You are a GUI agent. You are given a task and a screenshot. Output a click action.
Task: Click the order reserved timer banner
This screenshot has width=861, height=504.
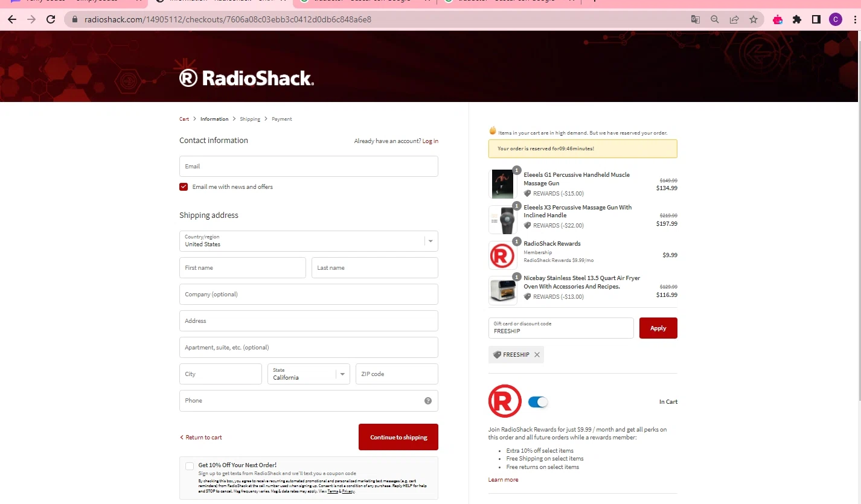583,148
